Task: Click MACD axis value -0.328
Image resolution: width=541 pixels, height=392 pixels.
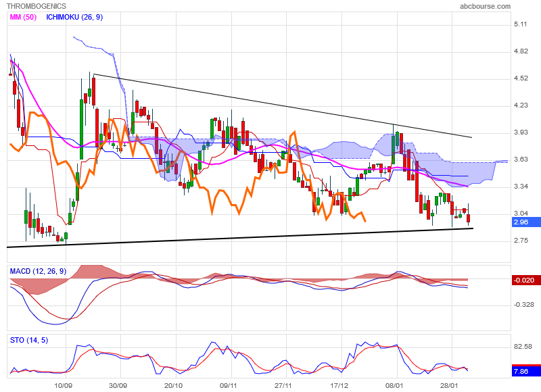Action: coord(523,304)
